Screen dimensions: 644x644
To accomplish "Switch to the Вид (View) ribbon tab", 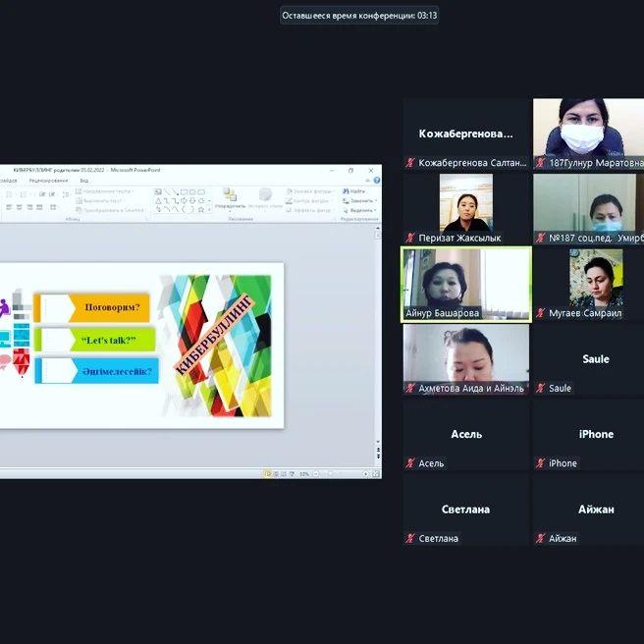I will (x=84, y=181).
